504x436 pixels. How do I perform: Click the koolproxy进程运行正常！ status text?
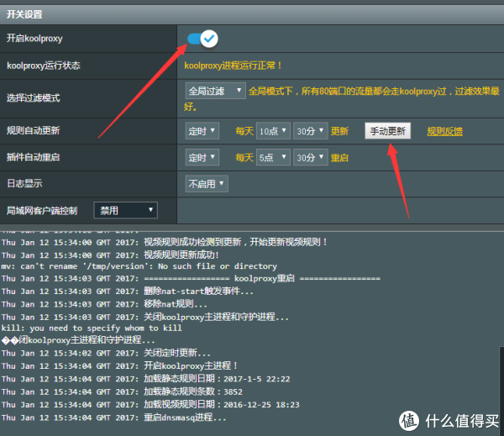click(234, 66)
